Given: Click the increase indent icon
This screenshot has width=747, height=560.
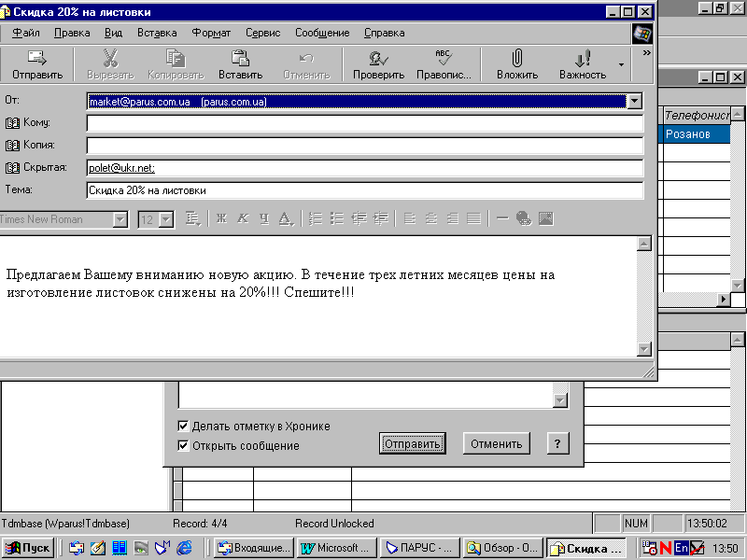Looking at the screenshot, I should (381, 218).
